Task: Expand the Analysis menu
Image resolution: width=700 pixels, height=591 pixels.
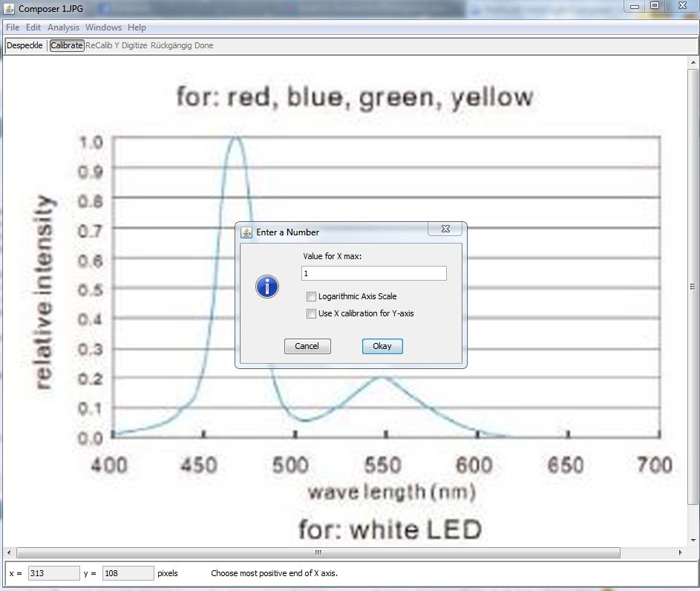Action: coord(63,27)
